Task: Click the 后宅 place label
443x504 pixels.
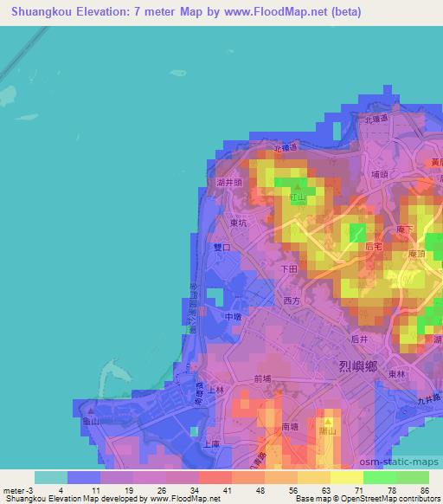Action: pyautogui.click(x=374, y=247)
